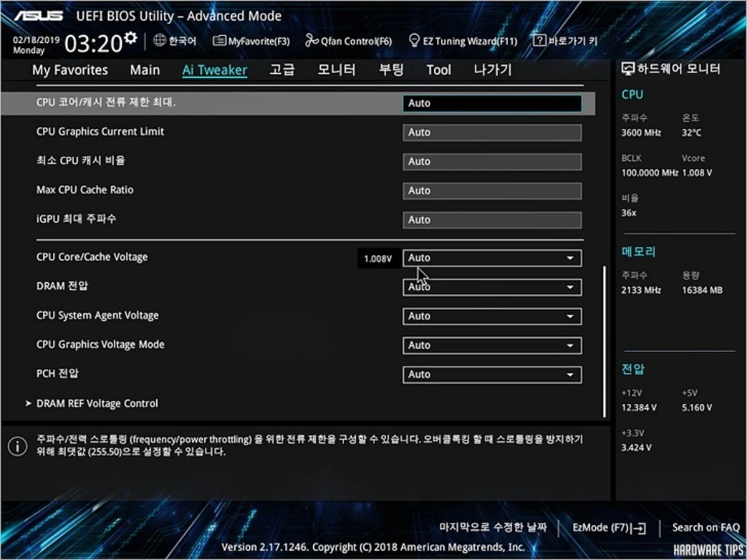Click CPU Graphics Current Limit label
747x560 pixels.
tap(100, 131)
